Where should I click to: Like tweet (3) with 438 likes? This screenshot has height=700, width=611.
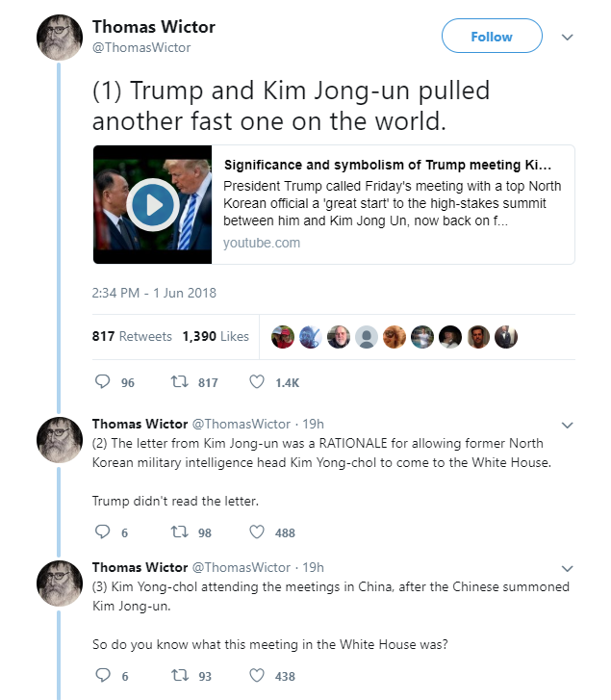pyautogui.click(x=257, y=675)
